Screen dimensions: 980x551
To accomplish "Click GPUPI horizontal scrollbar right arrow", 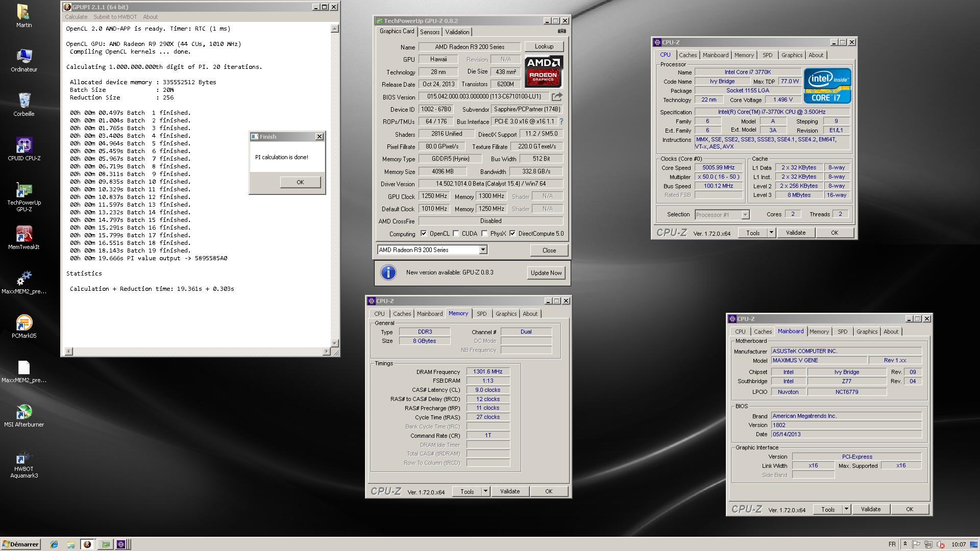I will [x=327, y=352].
